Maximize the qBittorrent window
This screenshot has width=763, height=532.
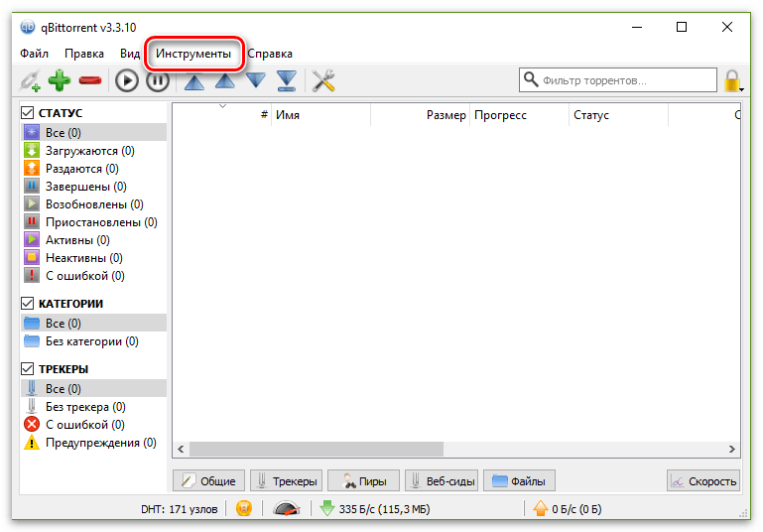pos(682,27)
